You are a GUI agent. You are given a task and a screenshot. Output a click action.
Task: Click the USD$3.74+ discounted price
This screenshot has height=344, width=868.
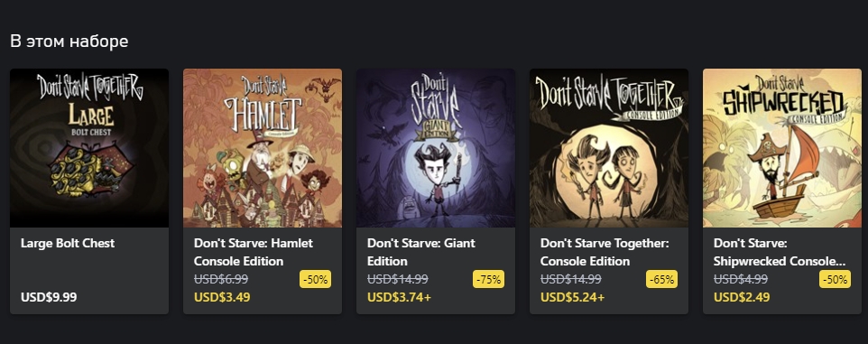point(399,297)
